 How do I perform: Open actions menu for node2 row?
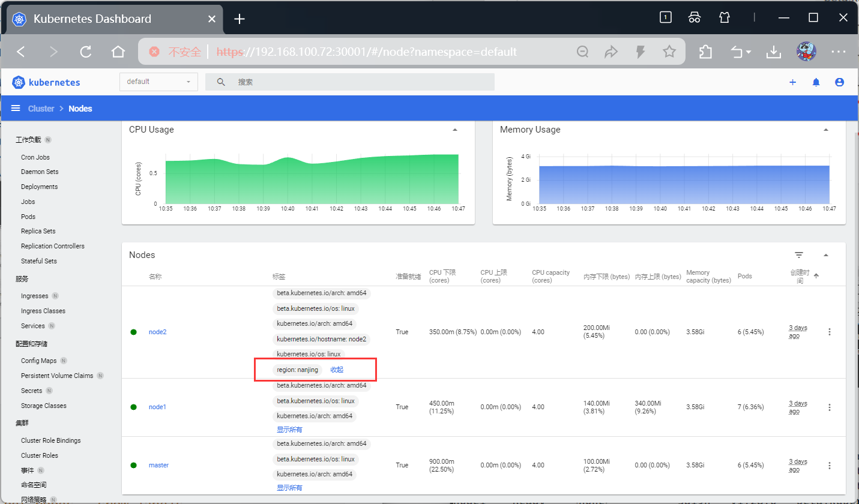[x=830, y=332]
